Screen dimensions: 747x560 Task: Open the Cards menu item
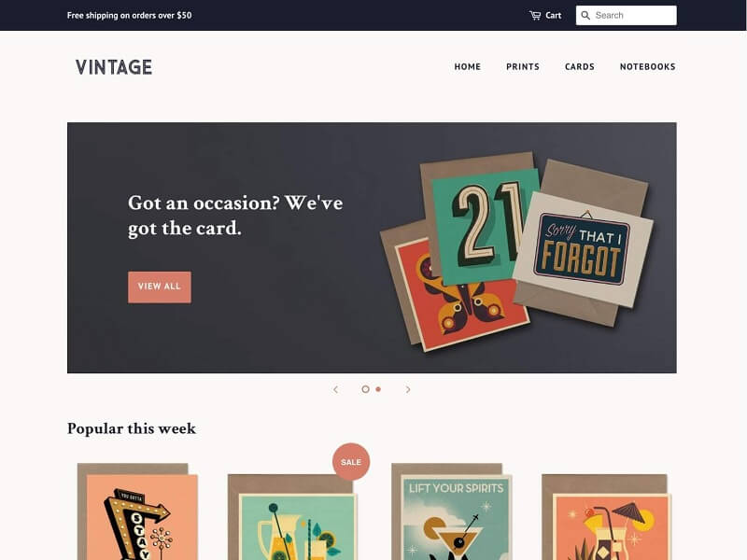point(579,66)
